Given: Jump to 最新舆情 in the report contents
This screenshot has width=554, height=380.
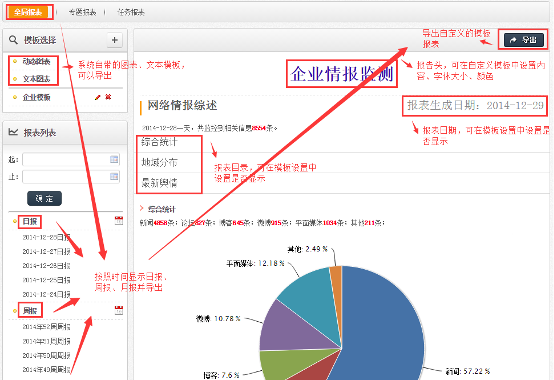Looking at the screenshot, I should click(x=159, y=183).
